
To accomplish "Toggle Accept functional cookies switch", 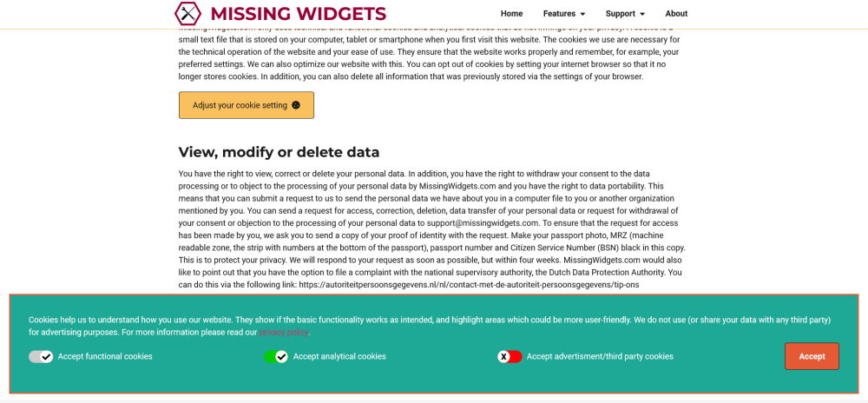I will coord(41,356).
